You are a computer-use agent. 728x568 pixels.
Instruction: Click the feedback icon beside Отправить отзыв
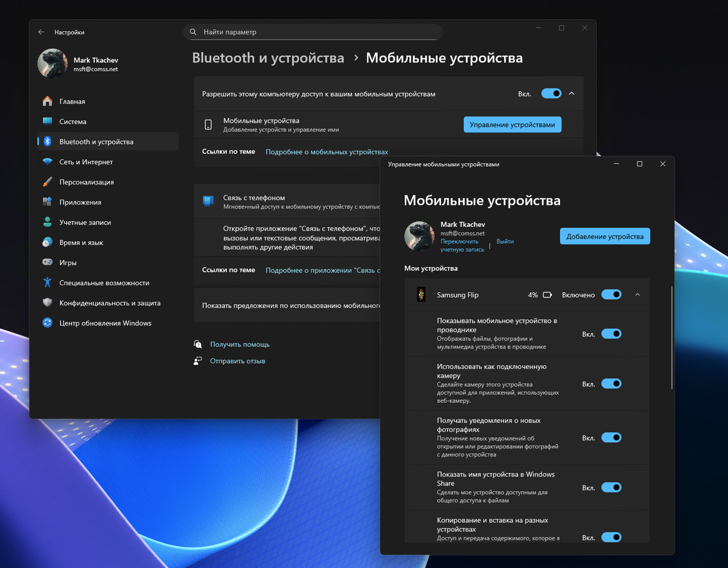pos(198,361)
